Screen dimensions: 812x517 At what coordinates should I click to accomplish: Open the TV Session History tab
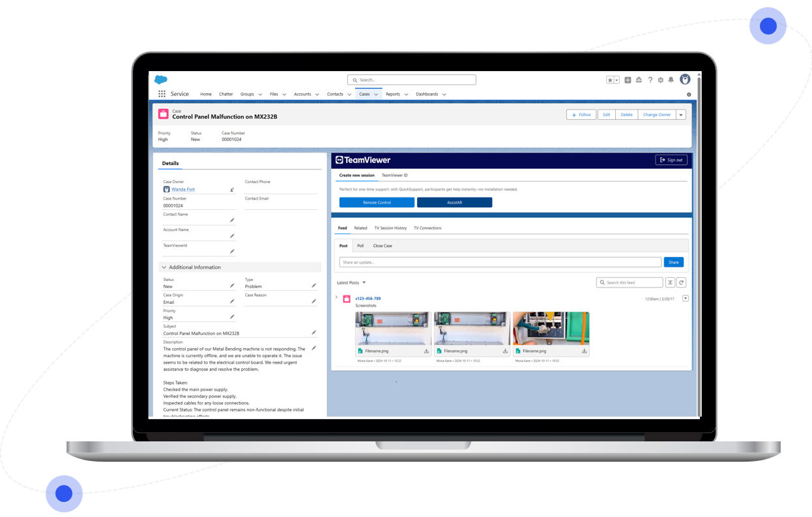(x=390, y=228)
